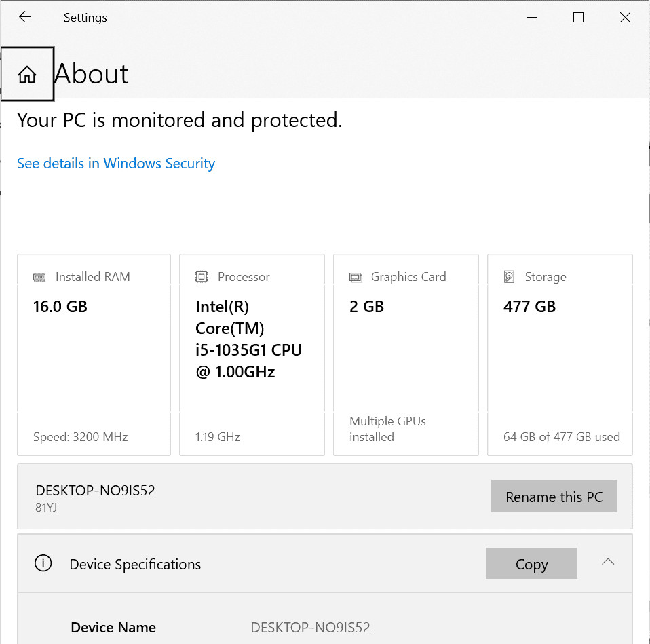Open Settings home via the house icon
The height and width of the screenshot is (644, 650).
click(27, 74)
